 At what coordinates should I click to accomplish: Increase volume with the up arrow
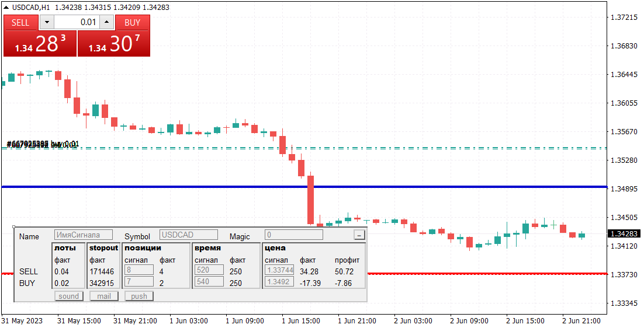point(107,23)
